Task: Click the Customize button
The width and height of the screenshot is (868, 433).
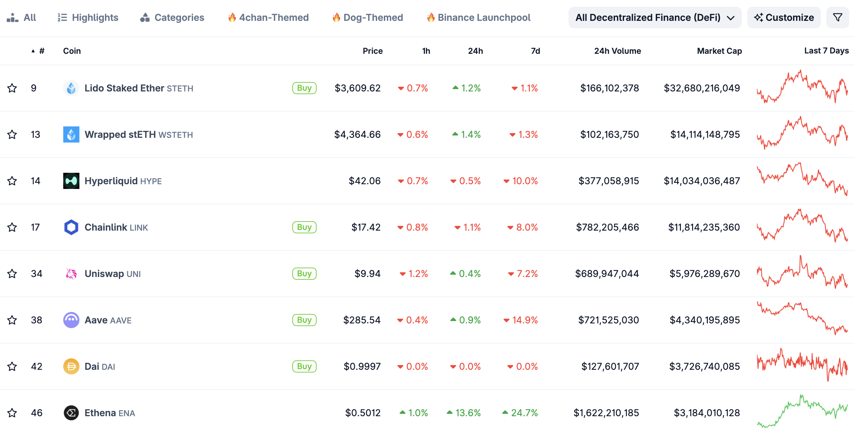Action: click(784, 17)
